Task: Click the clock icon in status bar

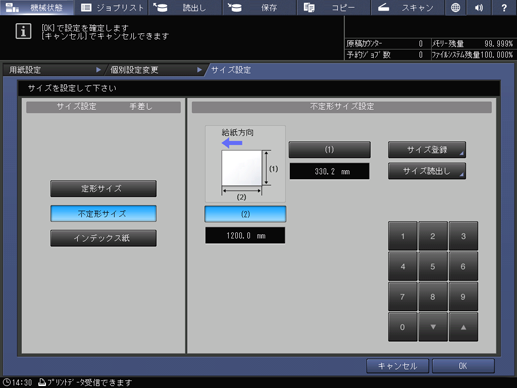Action: [7, 382]
